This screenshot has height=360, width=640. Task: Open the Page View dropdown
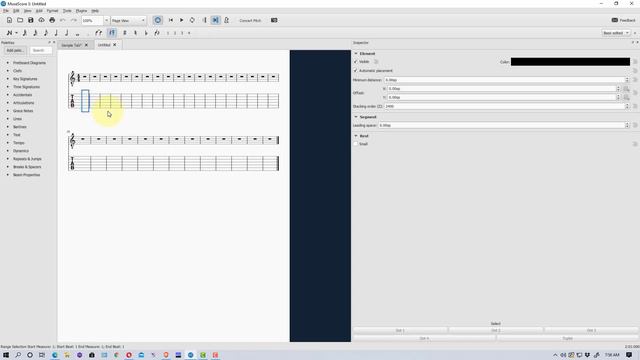tap(129, 20)
